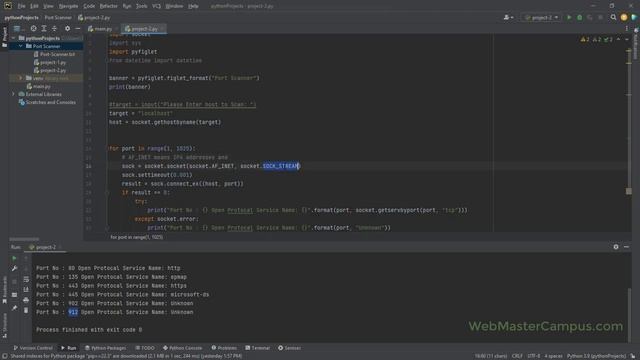Expand all in Project tool window
640x360 pixels.
tap(44, 29)
